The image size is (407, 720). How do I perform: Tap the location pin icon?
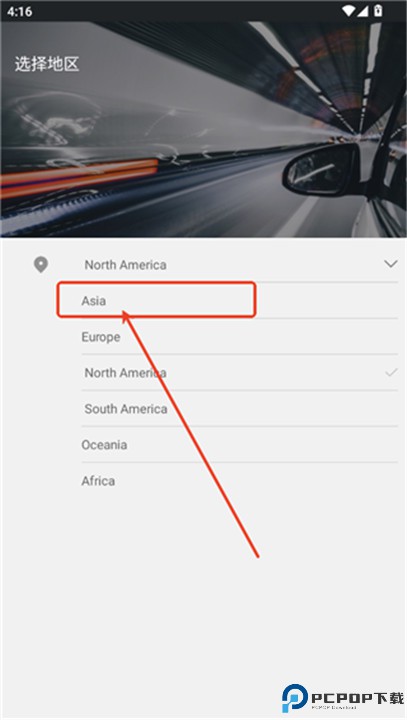[x=41, y=264]
